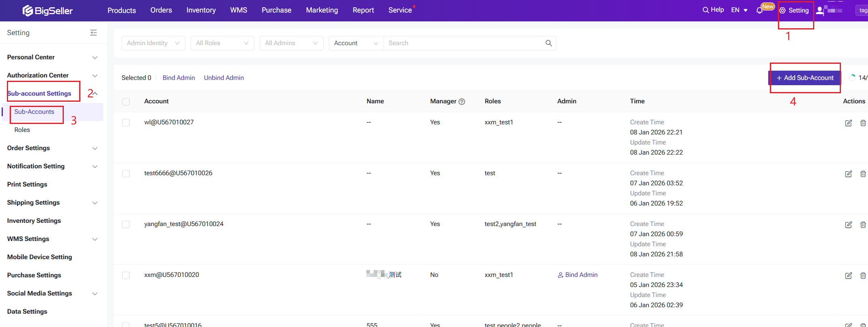The image size is (868, 327).
Task: Edit the yangfan_test@U567010024 sub-account
Action: point(848,225)
